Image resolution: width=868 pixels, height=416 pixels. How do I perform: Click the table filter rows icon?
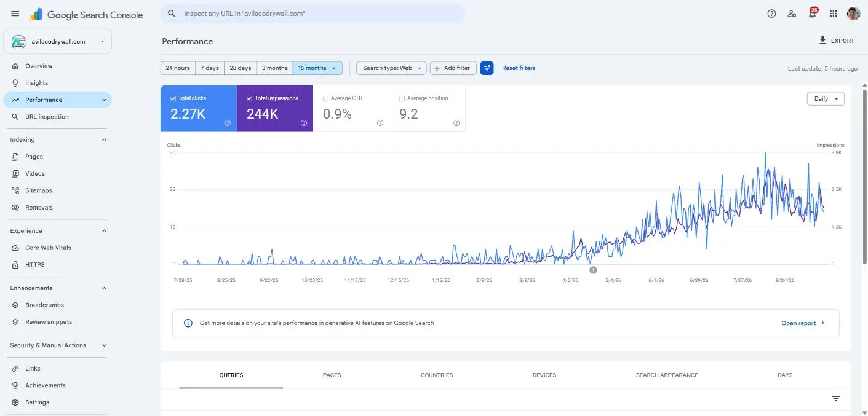(x=835, y=399)
